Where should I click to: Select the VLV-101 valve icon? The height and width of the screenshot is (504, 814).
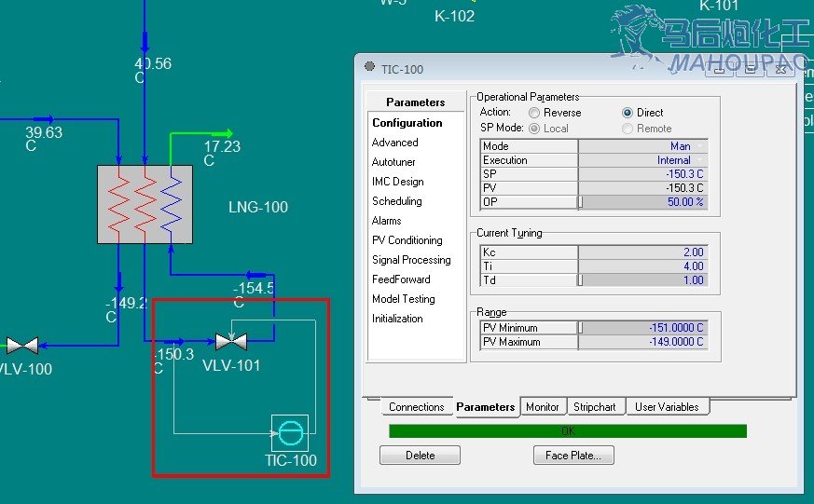tap(229, 342)
